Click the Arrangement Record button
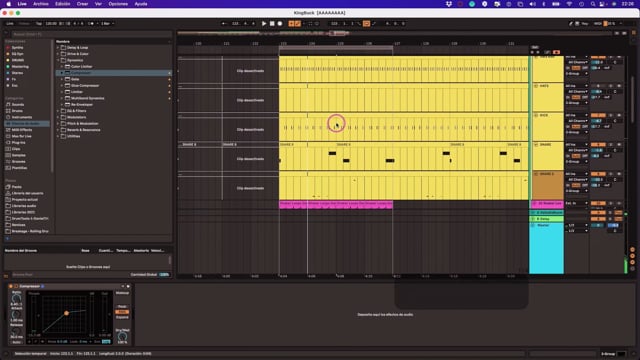Screen dimensions: 640x360 [x=280, y=24]
